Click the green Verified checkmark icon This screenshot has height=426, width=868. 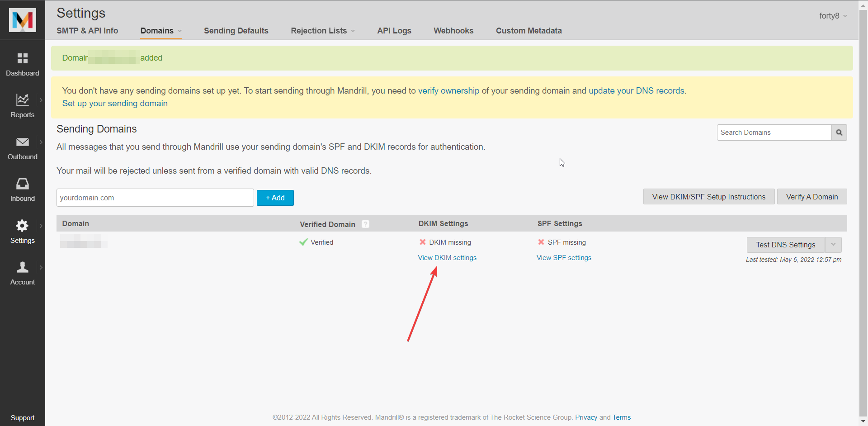click(x=303, y=242)
